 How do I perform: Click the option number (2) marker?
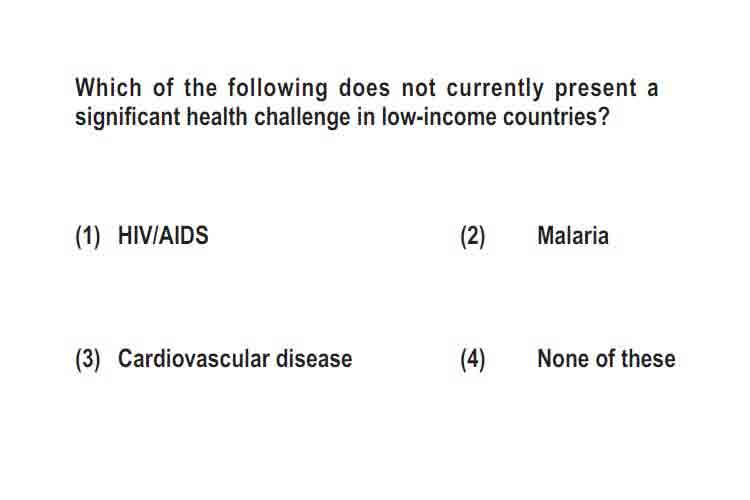(x=473, y=236)
